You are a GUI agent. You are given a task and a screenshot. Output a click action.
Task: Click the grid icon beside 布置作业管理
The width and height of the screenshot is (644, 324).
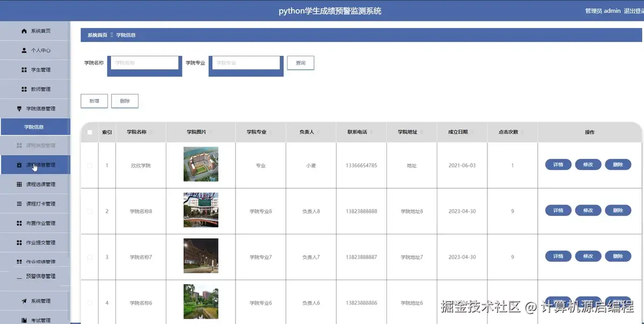point(19,223)
